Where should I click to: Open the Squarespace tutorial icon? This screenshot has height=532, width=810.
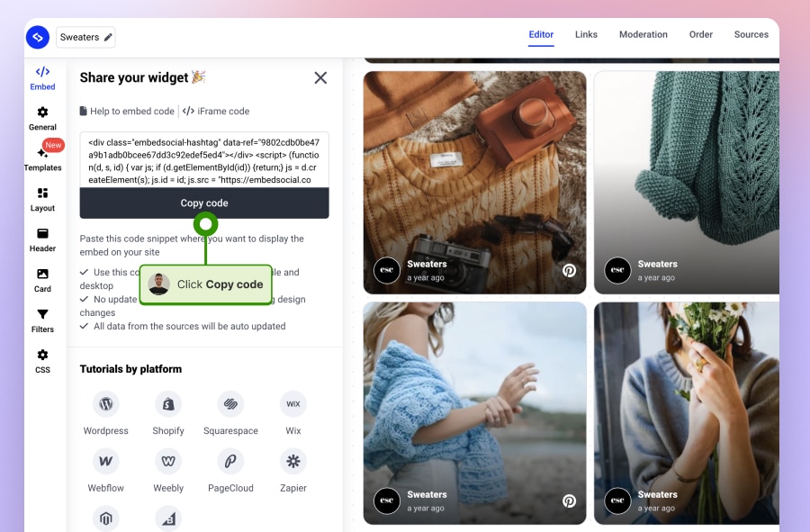230,404
